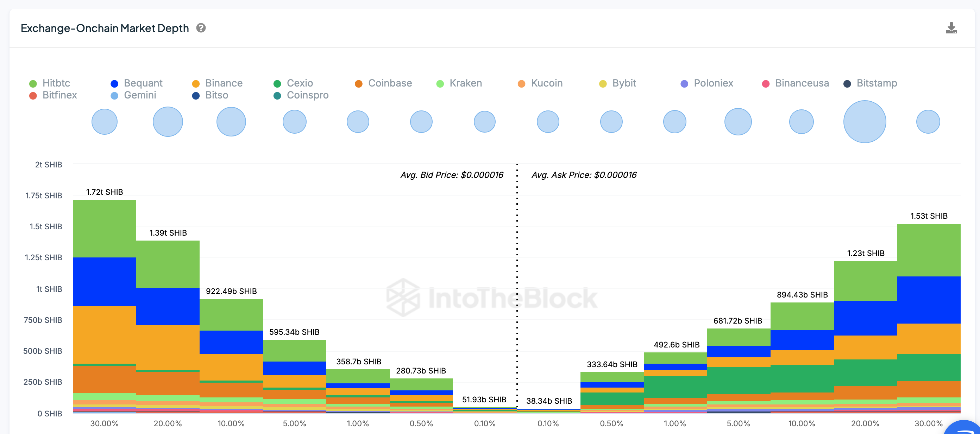980x434 pixels.
Task: Hide Binanceusa series in legend
Action: 796,83
